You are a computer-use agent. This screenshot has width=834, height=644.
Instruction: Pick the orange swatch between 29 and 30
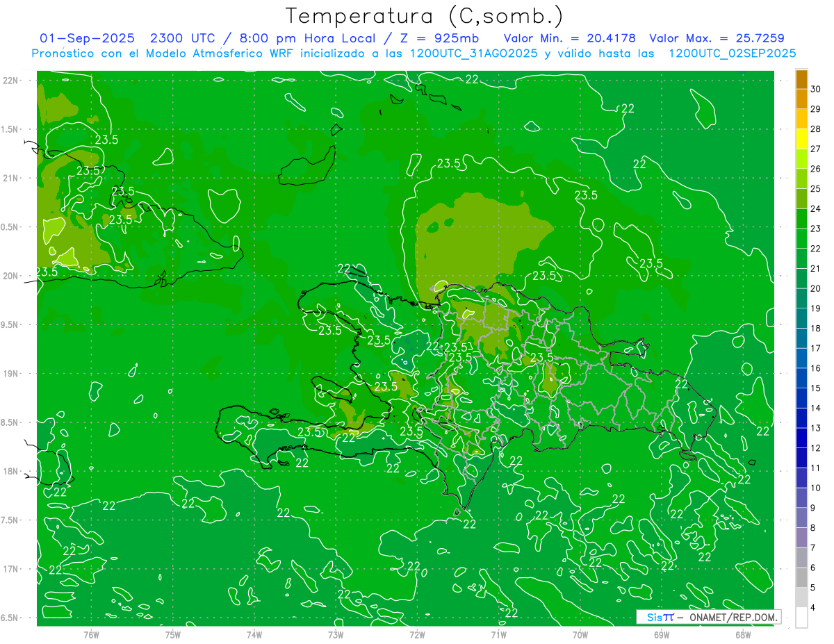coord(801,99)
